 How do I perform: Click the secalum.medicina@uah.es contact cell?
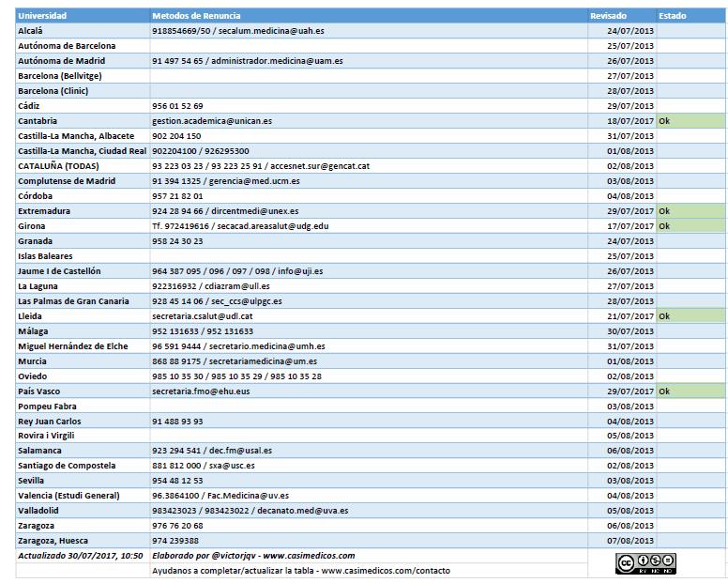click(x=369, y=31)
